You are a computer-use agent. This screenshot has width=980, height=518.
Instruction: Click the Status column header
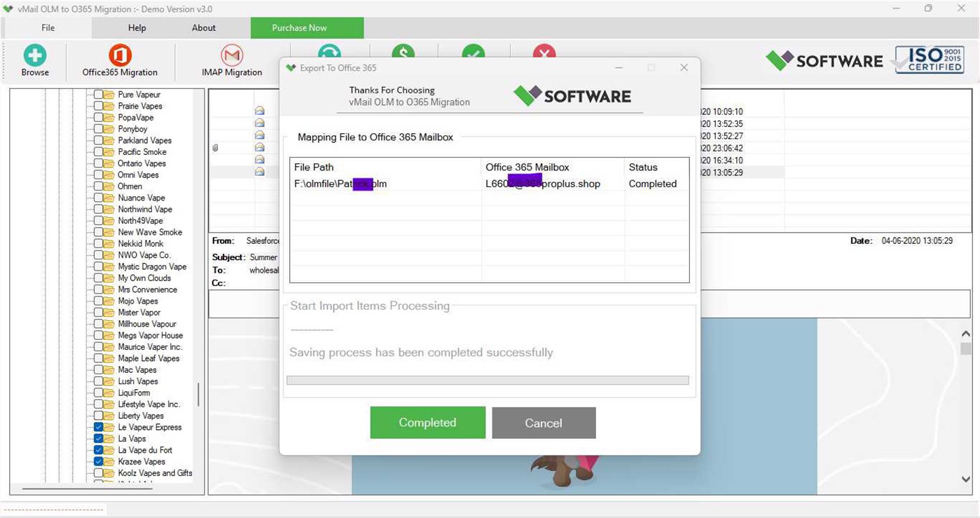coord(656,167)
